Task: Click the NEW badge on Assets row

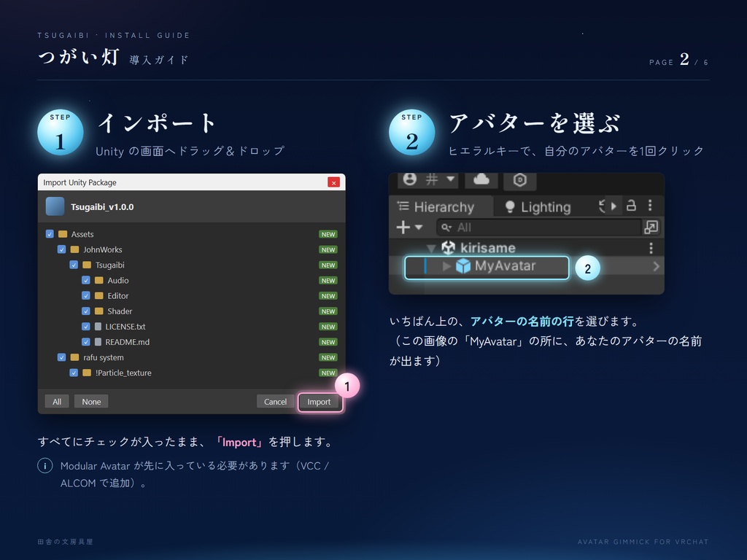Action: [x=328, y=234]
